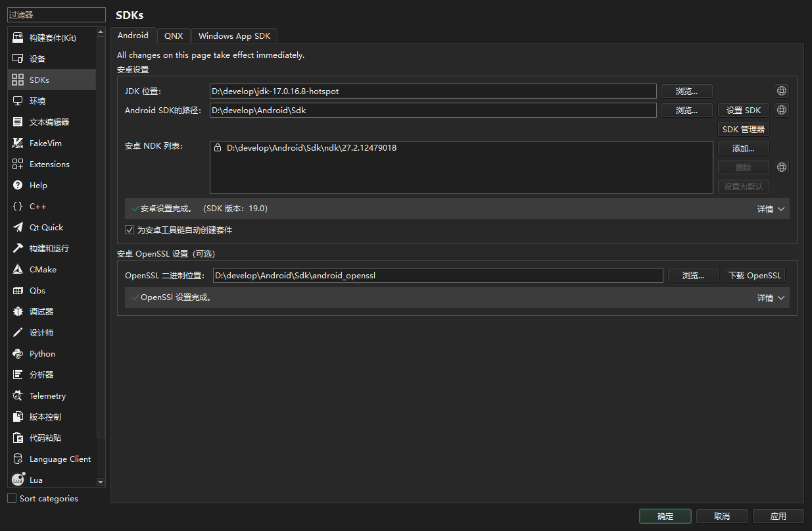Open the FakeVim settings icon
The height and width of the screenshot is (531, 812).
tap(18, 143)
